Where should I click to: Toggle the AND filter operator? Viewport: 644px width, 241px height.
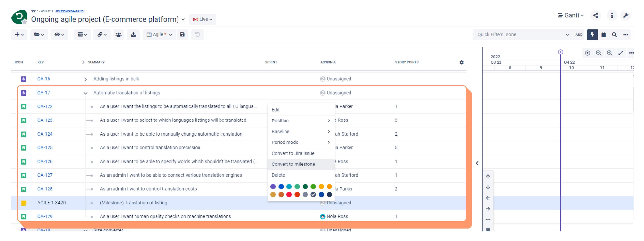coord(579,35)
